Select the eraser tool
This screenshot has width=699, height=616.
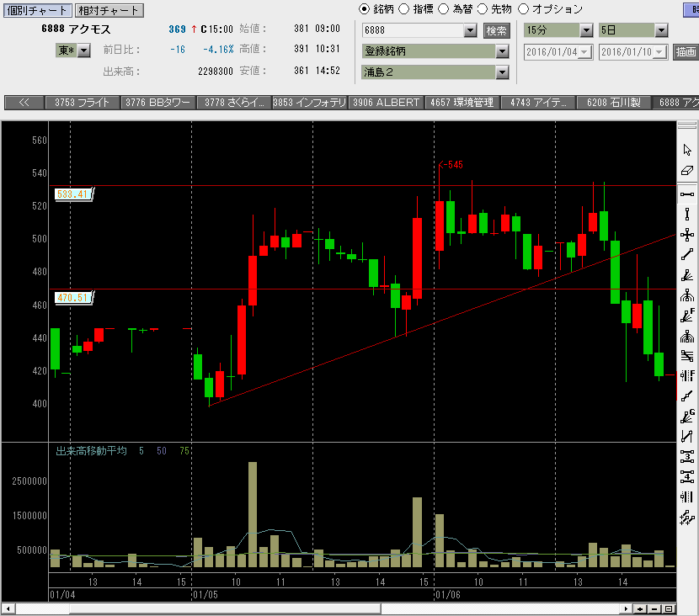tap(687, 171)
